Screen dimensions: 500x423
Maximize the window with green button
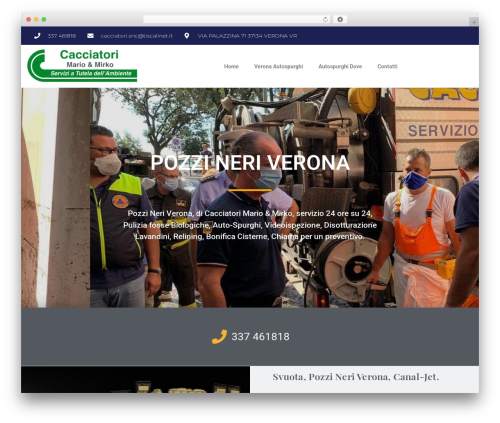coord(44,19)
